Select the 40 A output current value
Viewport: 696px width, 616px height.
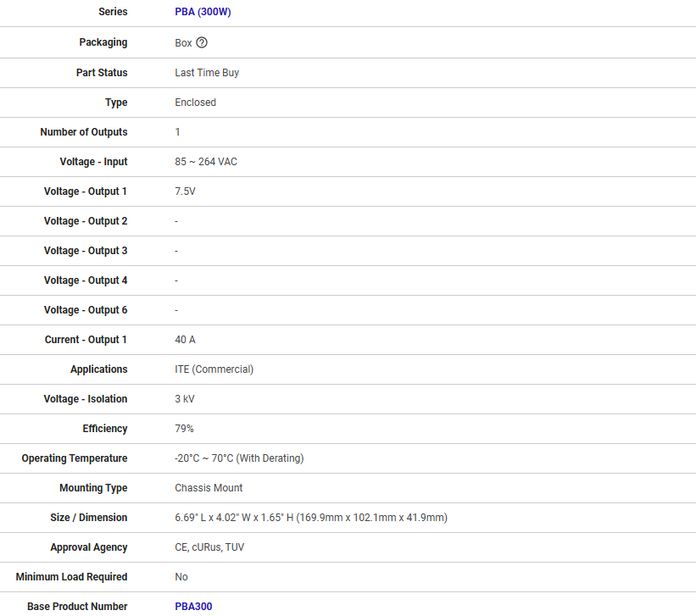(x=185, y=340)
